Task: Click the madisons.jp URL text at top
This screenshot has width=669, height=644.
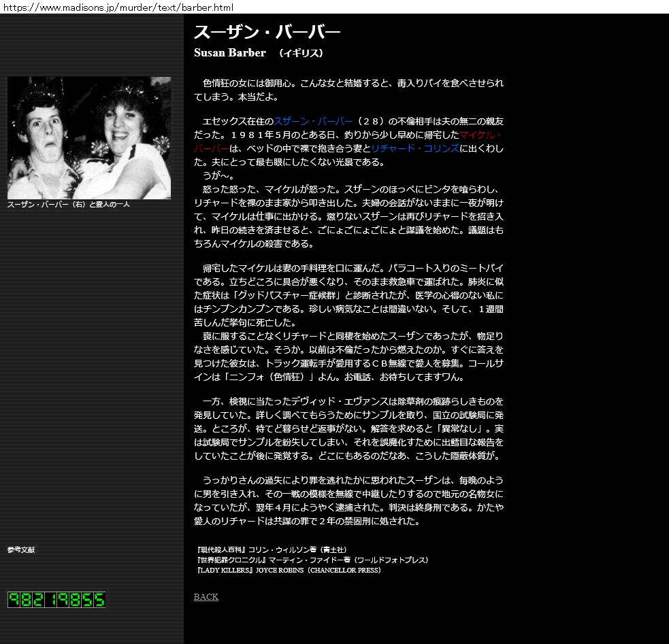Action: point(118,7)
